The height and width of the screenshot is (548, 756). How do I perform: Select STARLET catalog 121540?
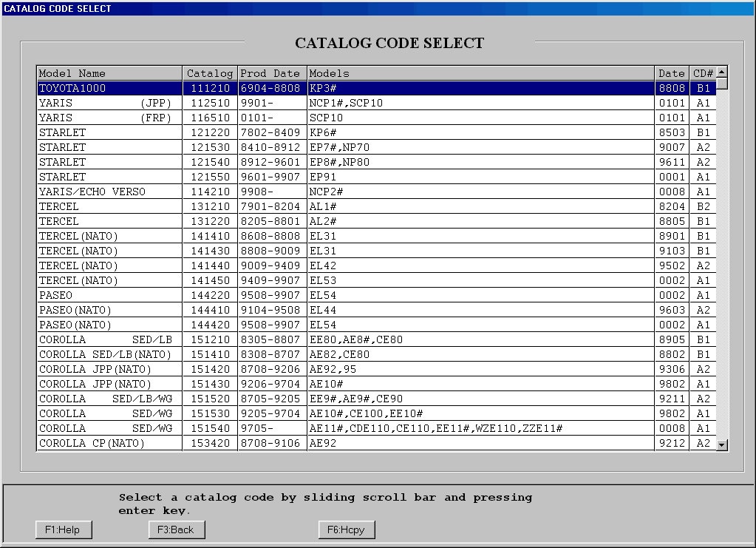click(x=377, y=162)
